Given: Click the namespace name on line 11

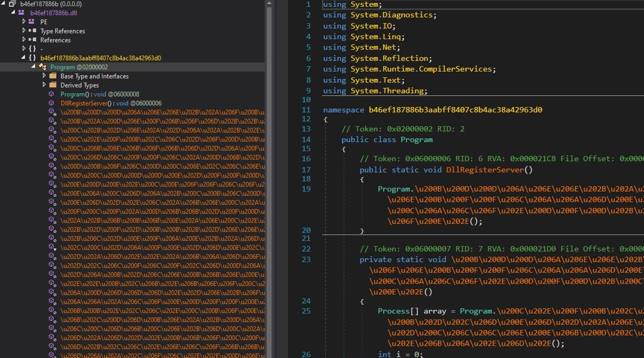Looking at the screenshot, I should click(x=455, y=109).
